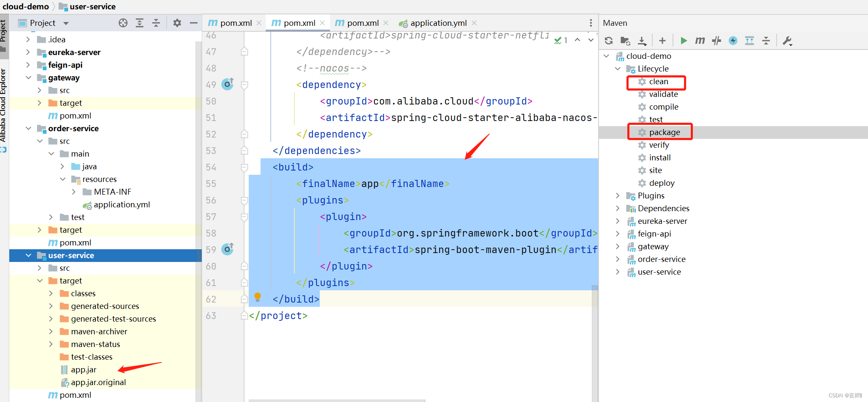Close the active pom.xml tab
This screenshot has height=402, width=868.
(x=322, y=23)
